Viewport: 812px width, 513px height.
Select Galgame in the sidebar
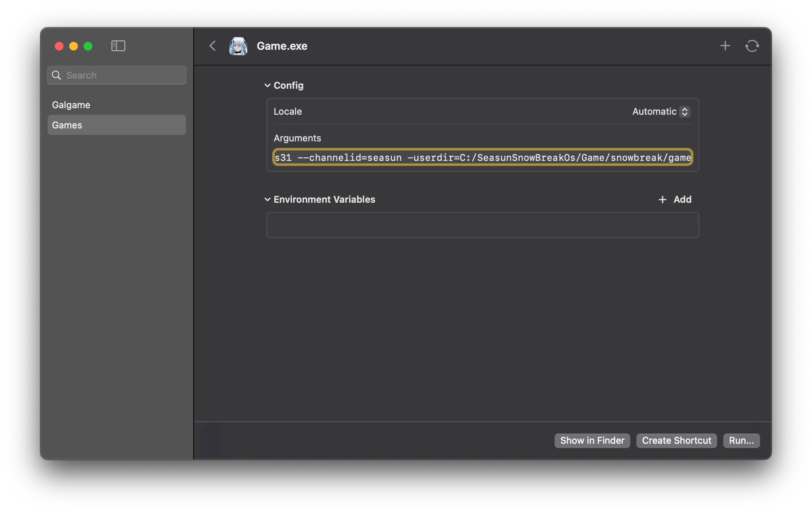tap(71, 105)
